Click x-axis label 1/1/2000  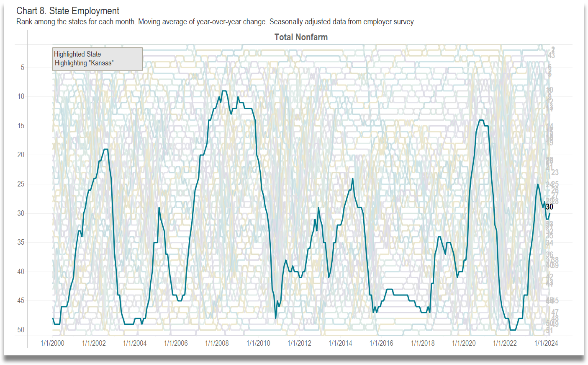[52, 343]
